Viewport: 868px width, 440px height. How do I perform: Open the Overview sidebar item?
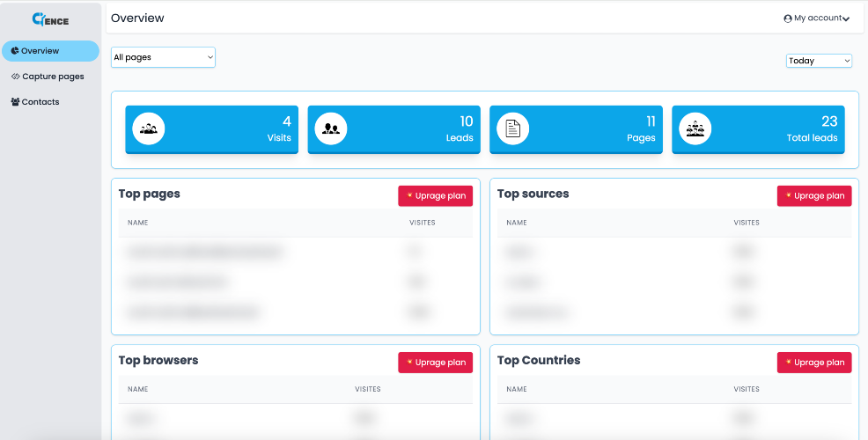pos(50,51)
